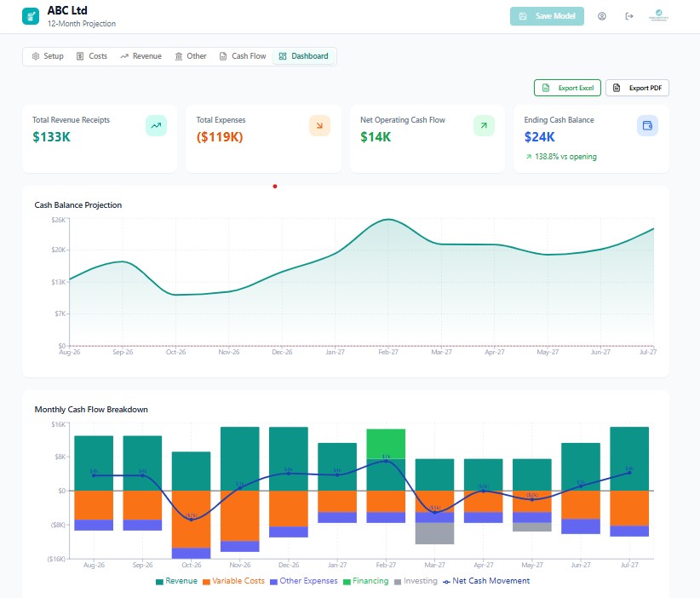Toggle Net Cash Movement legend entry
700x598 pixels.
(486, 581)
